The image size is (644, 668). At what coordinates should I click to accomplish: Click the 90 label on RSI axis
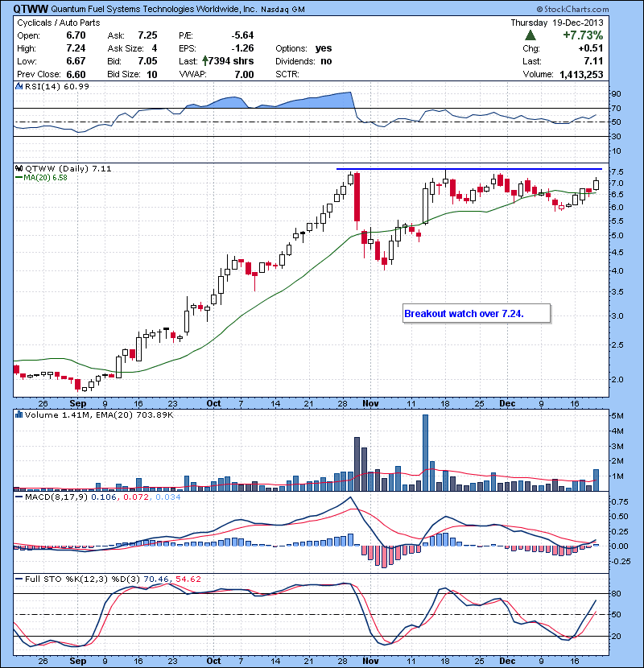pos(617,93)
